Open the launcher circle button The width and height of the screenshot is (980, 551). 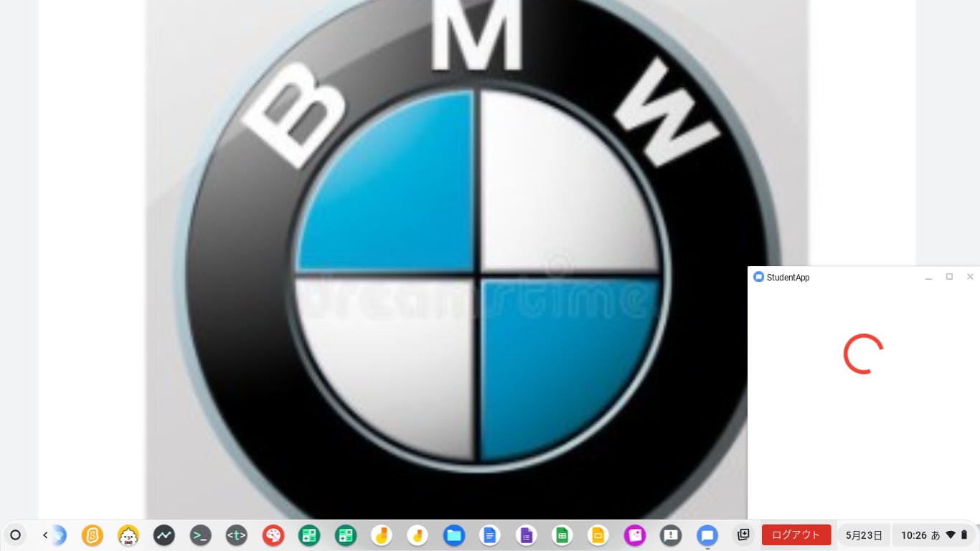click(15, 535)
